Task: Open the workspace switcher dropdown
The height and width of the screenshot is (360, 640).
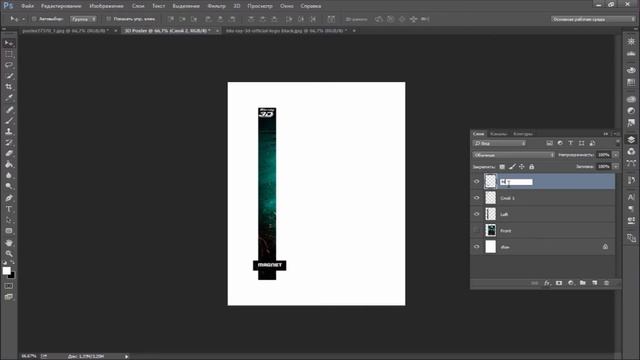Action: 593,19
